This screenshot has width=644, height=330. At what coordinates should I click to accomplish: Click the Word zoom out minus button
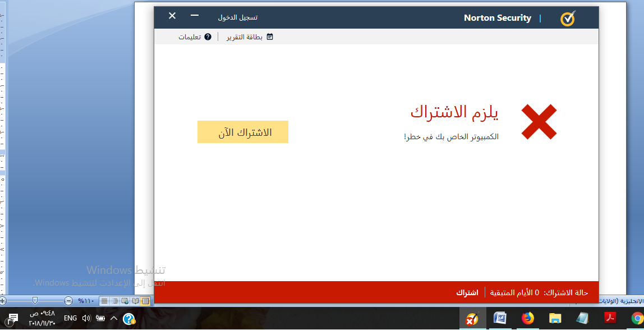68,301
